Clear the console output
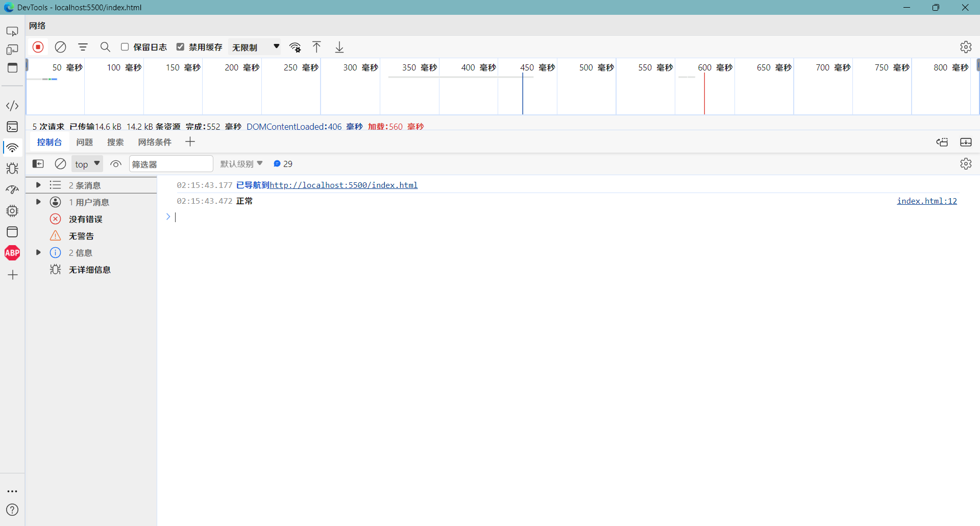This screenshot has height=526, width=980. point(60,164)
